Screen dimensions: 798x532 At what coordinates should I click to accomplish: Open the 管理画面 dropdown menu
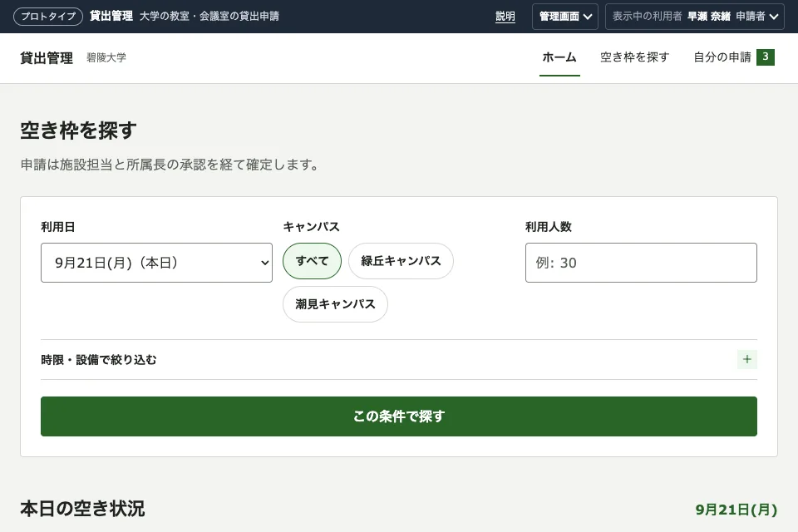coord(565,17)
